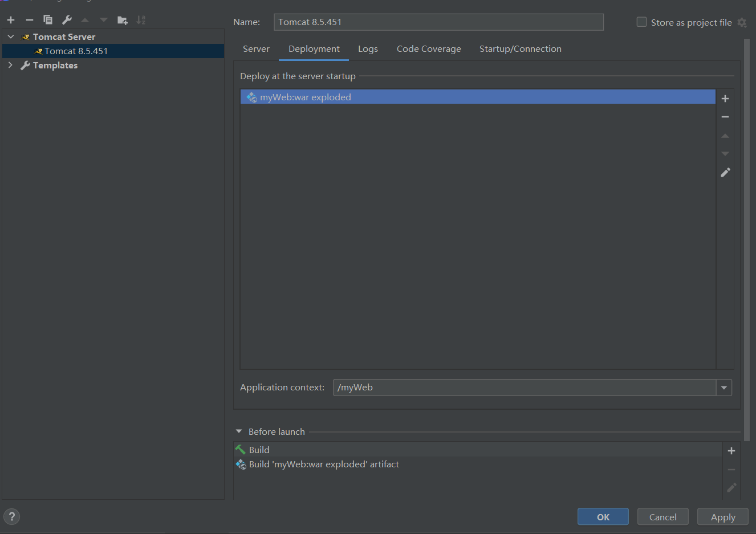Image resolution: width=756 pixels, height=534 pixels.
Task: Click the green hammer Build icon
Action: (x=241, y=450)
